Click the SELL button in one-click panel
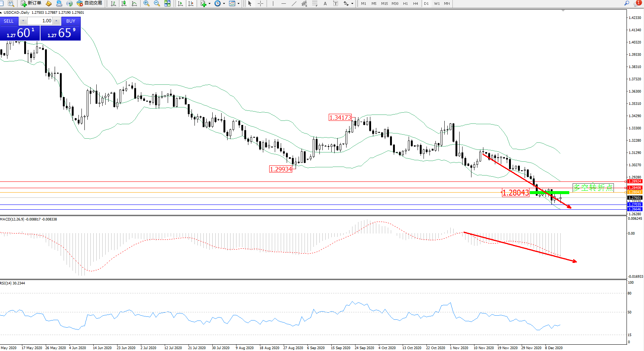Screen dimensions: 644x351 coord(9,21)
